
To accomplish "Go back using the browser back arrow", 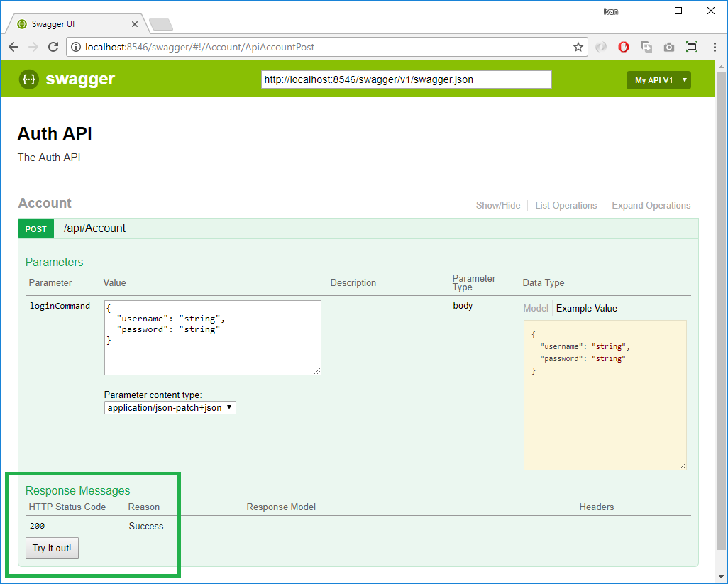I will (x=13, y=47).
